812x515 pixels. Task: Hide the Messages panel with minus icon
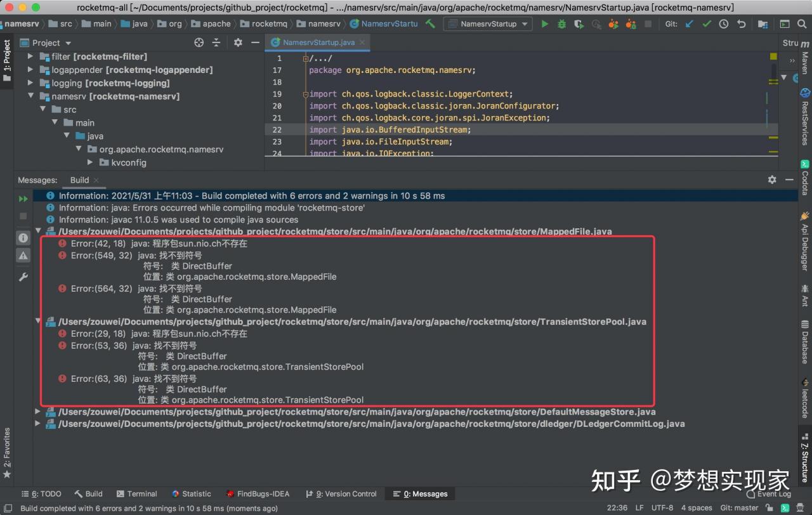(x=790, y=179)
